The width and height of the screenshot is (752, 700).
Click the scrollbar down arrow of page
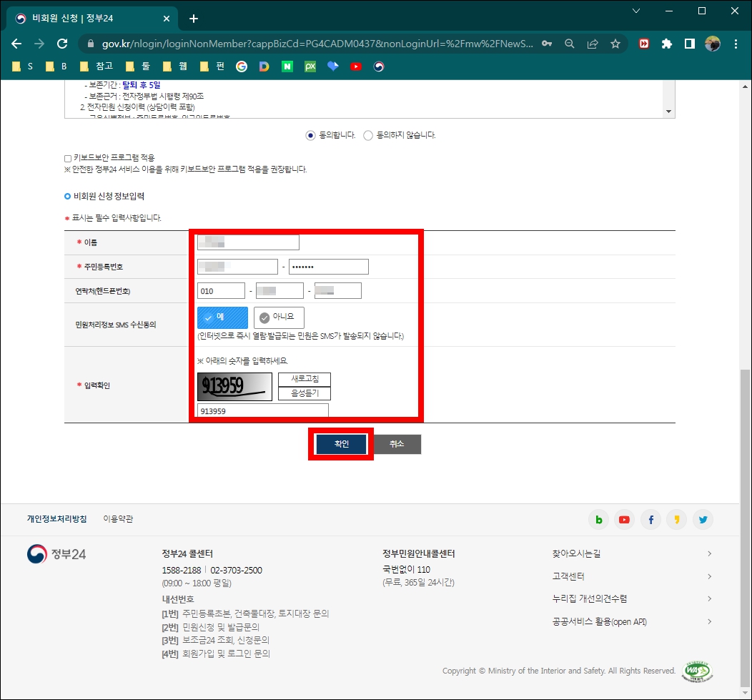745,694
